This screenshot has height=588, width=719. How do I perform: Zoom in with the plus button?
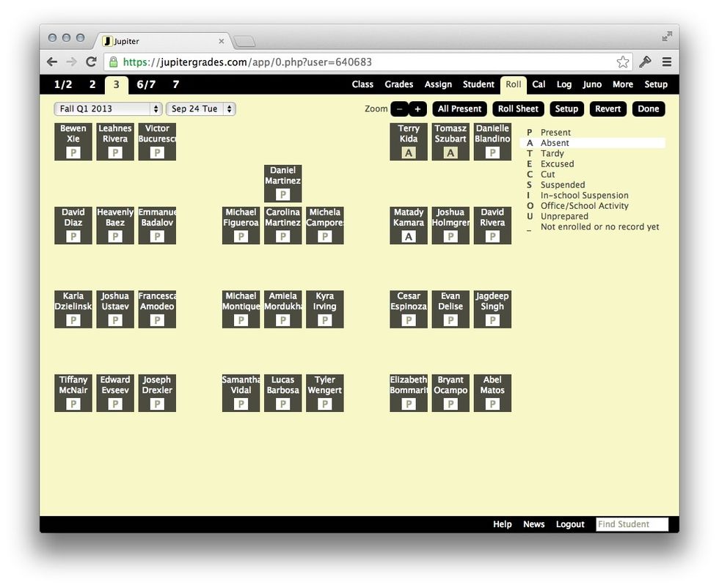point(417,109)
